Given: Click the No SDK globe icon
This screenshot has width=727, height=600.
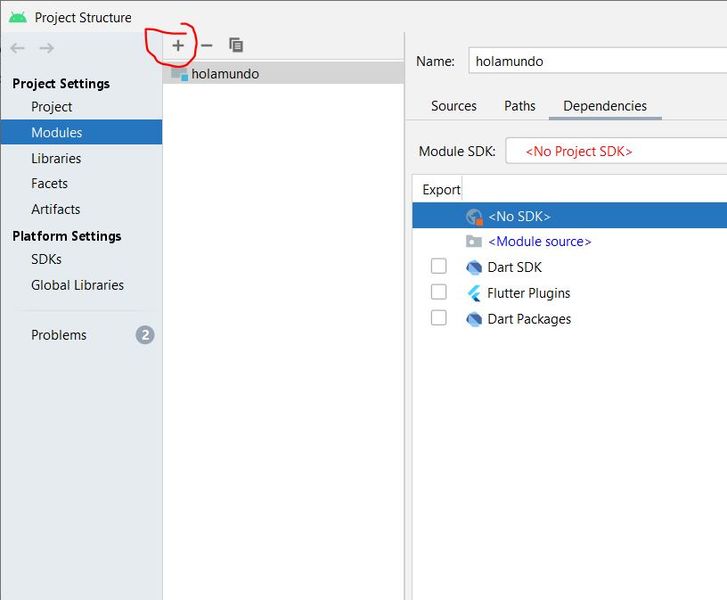Looking at the screenshot, I should (x=474, y=217).
